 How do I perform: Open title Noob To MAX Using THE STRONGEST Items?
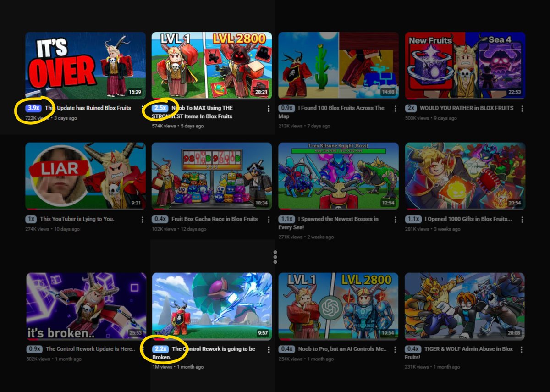coord(192,112)
